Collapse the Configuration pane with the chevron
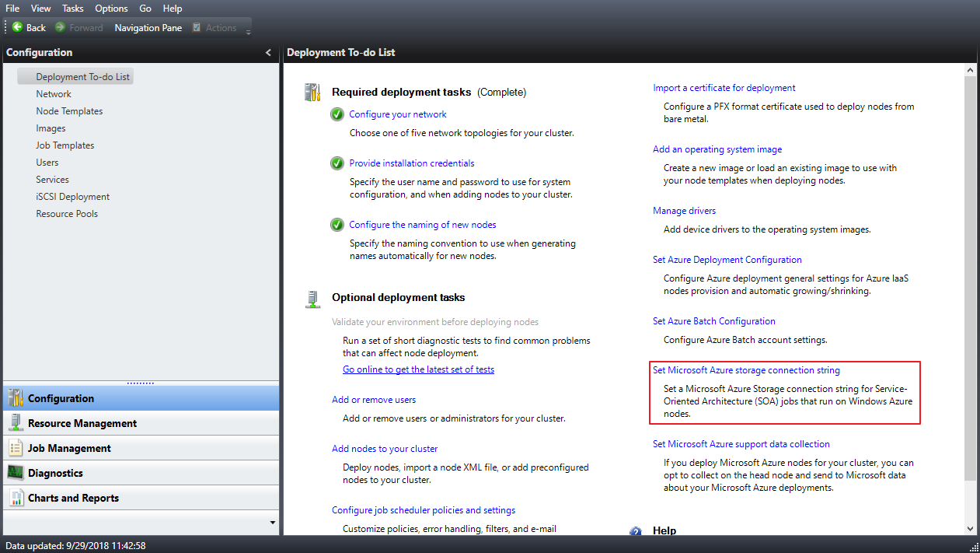 [x=268, y=52]
